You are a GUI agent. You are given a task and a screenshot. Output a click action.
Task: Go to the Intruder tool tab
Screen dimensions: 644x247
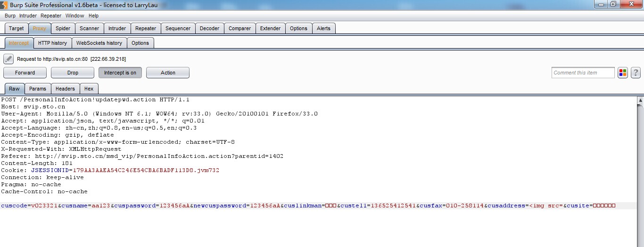point(117,28)
